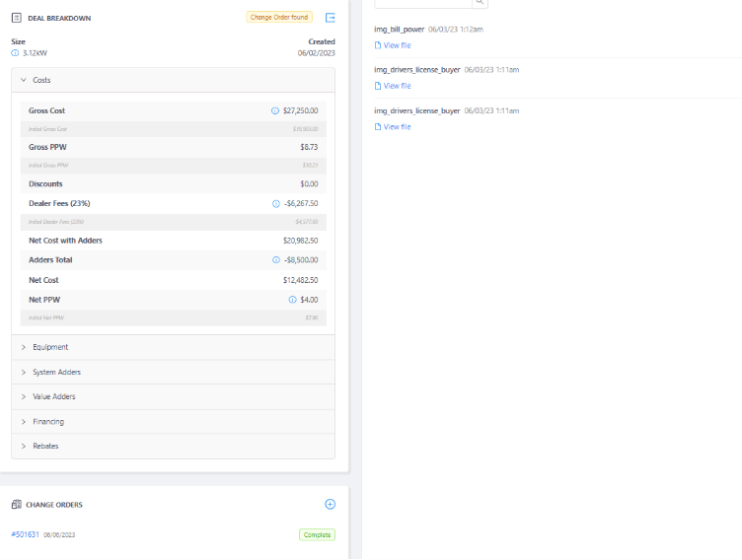Expand the Rebates section
Viewport: 742px width, 560px height.
tap(44, 446)
